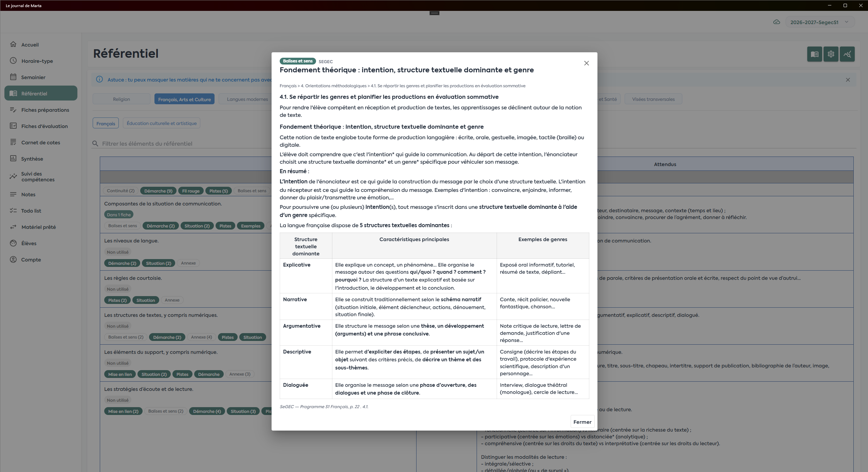
Task: Open the Todo list icon
Action: (x=13, y=211)
